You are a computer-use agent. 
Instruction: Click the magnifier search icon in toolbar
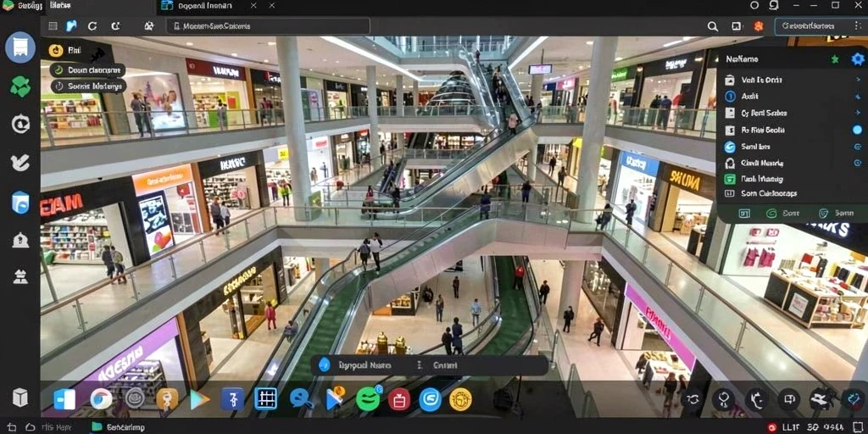pyautogui.click(x=713, y=26)
